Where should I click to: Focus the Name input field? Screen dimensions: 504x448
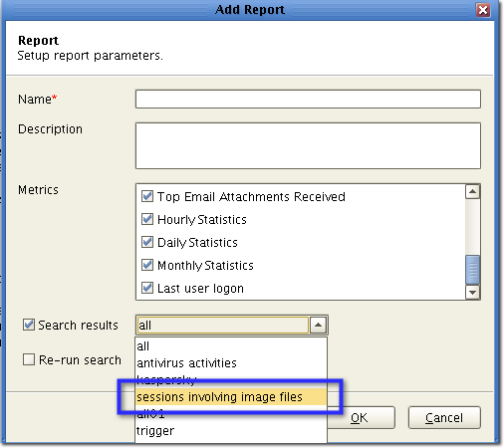(308, 99)
